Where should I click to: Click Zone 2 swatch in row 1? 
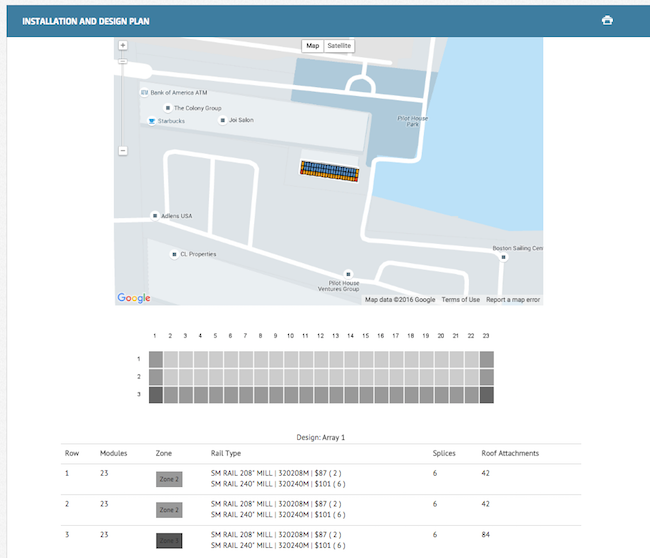(169, 479)
